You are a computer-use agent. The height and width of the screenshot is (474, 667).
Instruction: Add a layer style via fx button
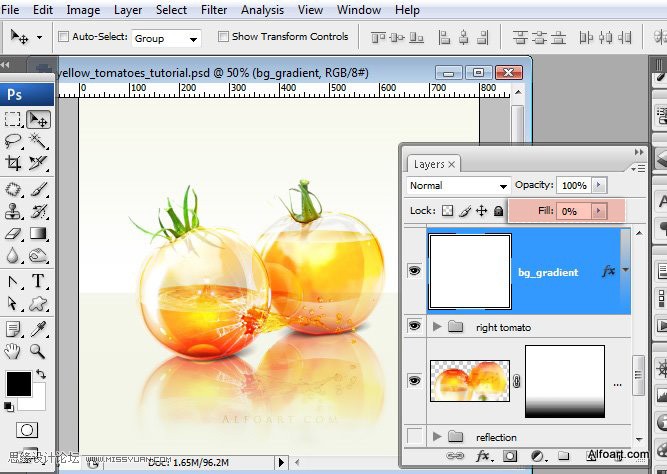483,456
